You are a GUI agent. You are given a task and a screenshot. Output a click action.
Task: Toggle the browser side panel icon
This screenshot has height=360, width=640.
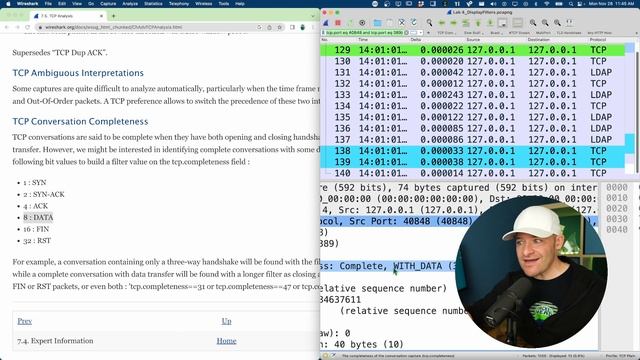292,27
